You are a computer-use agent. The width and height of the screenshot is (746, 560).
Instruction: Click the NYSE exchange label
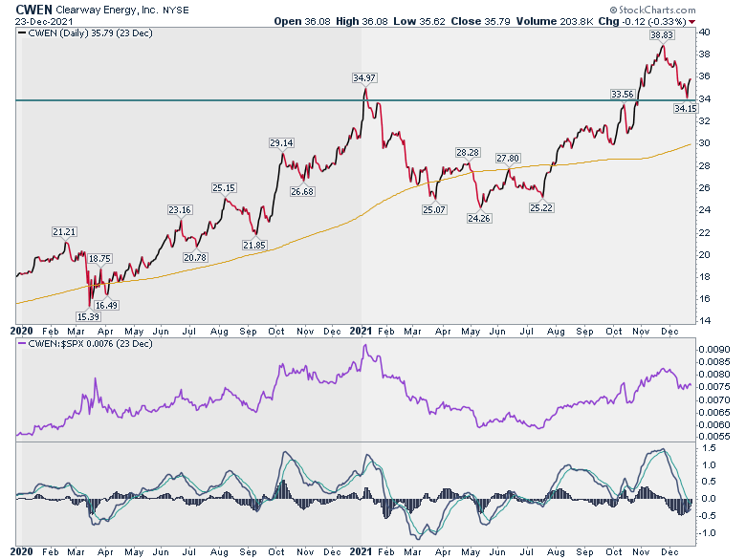pyautogui.click(x=176, y=10)
